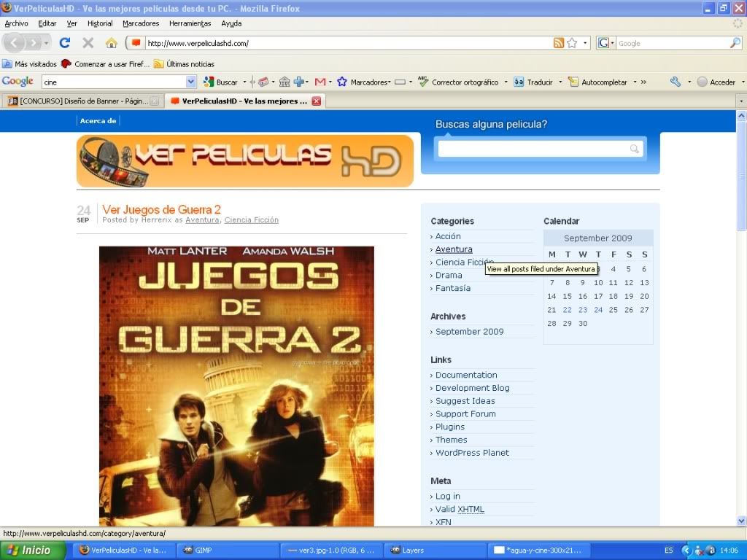Image resolution: width=747 pixels, height=560 pixels.
Task: Open the Ver Juegos de Guerra 2 post title
Action: [x=161, y=209]
